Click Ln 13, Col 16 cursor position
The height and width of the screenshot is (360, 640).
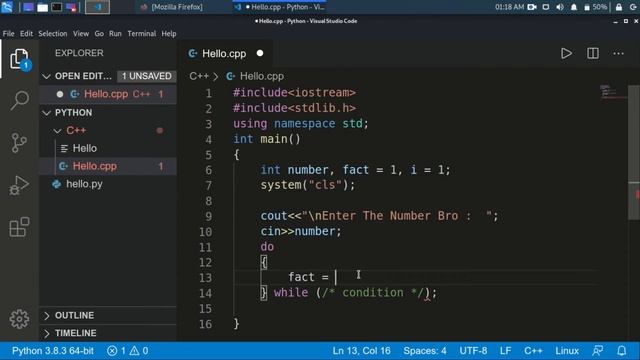[361, 351]
